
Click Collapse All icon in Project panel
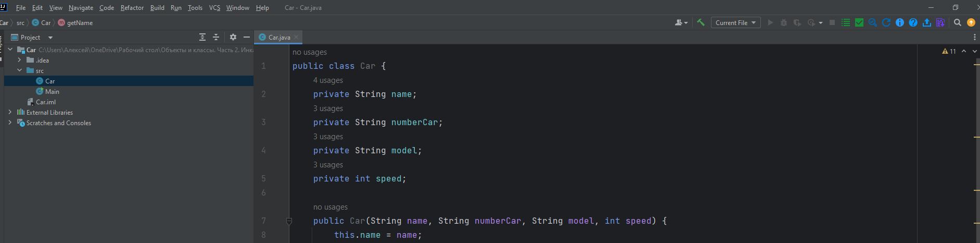(x=216, y=37)
